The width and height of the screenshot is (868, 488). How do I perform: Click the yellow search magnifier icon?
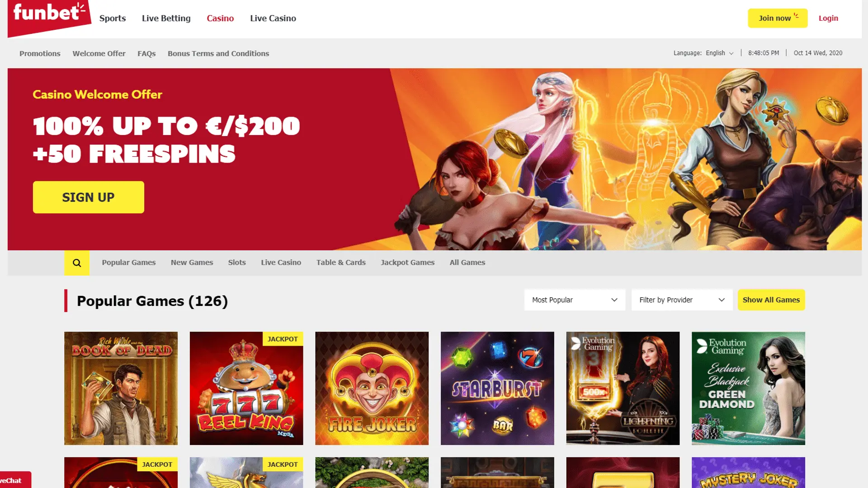77,263
